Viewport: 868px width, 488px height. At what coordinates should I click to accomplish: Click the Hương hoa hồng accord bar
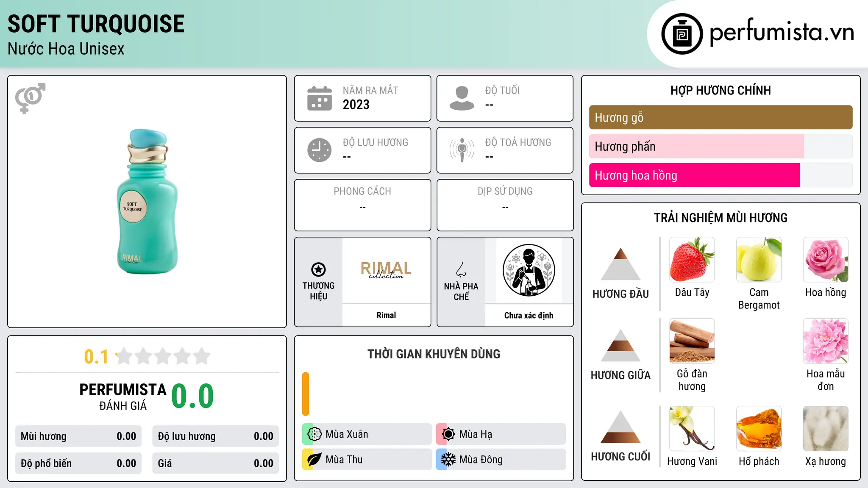721,175
